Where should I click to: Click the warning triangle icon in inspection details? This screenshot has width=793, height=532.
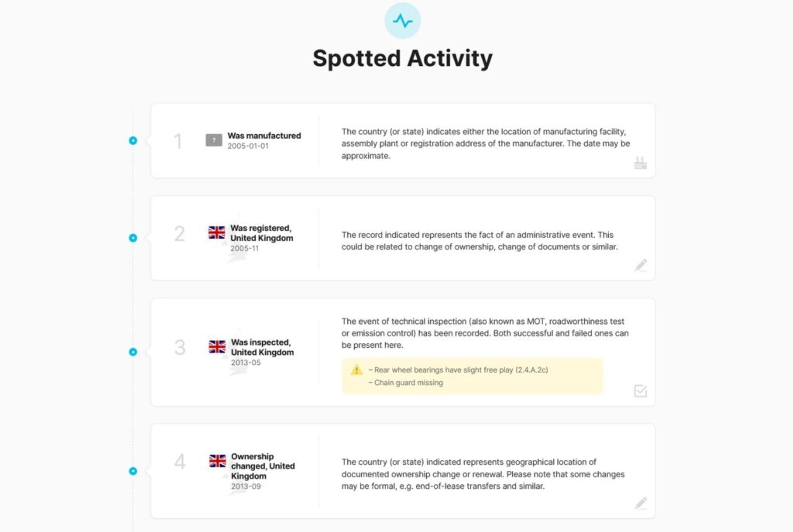(356, 370)
